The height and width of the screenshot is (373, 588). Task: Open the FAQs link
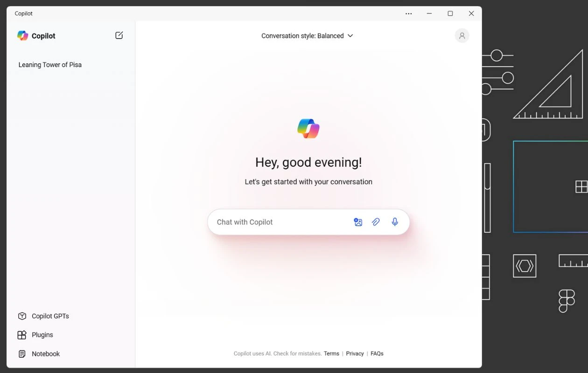[377, 353]
